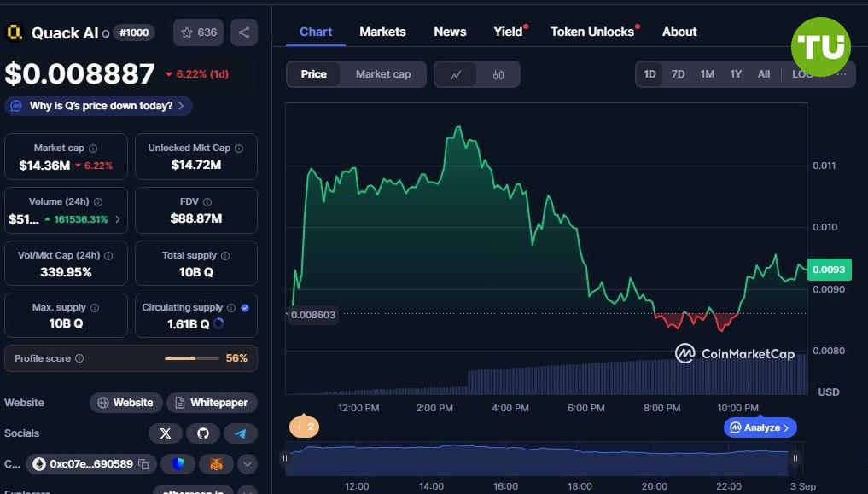Click the 0.0093 current price label

(829, 270)
